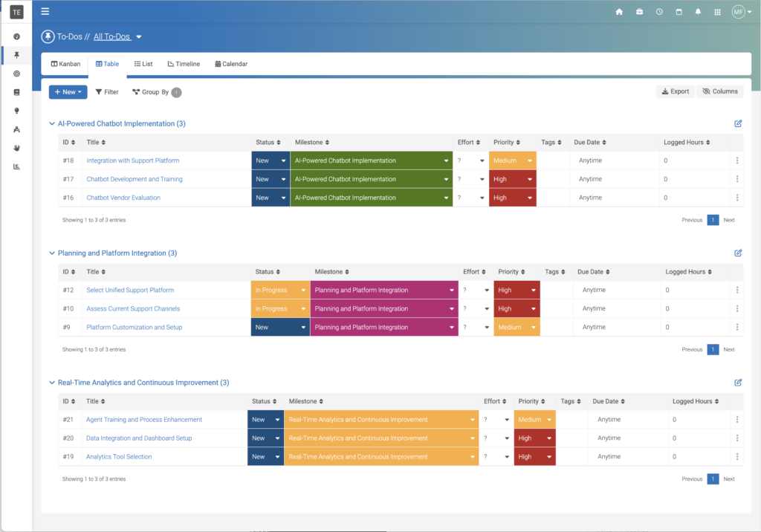Open the briefcase projects icon
The image size is (761, 532).
pos(639,12)
